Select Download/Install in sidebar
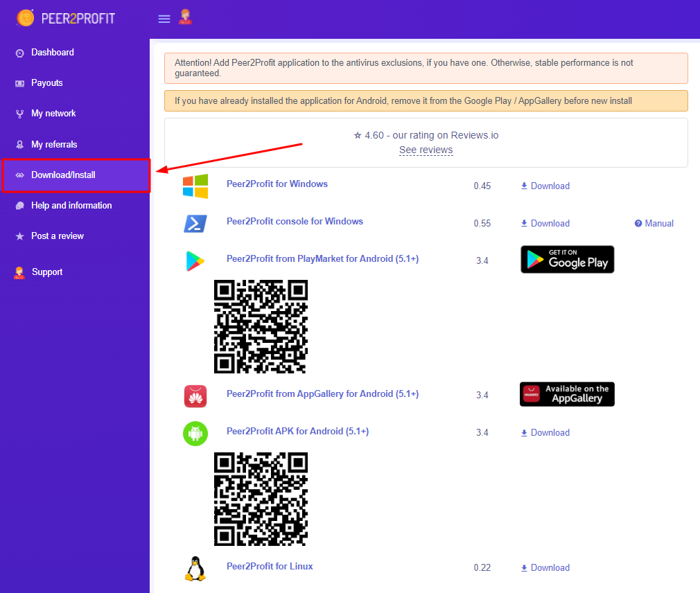The image size is (700, 593). click(x=76, y=175)
